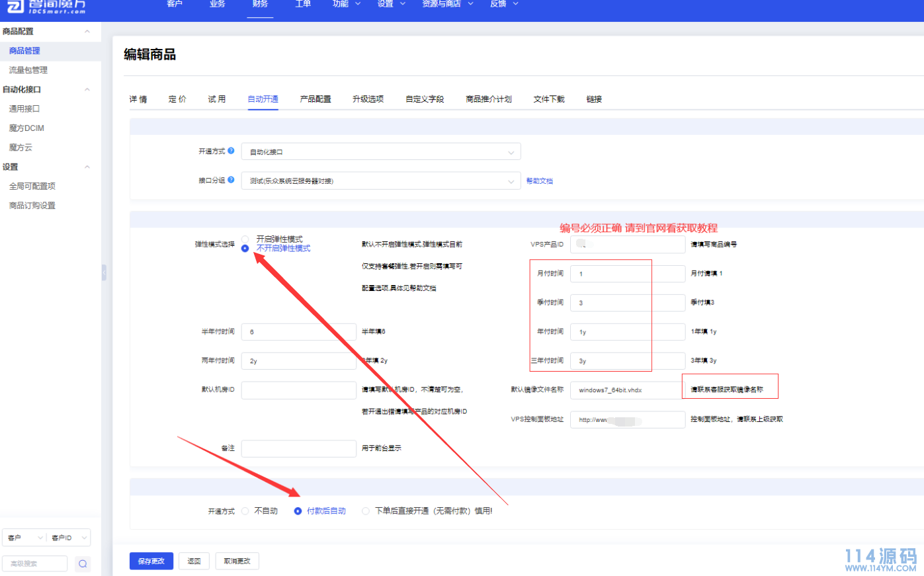Go to 客户 in top navigation
The height and width of the screenshot is (576, 924).
175,4
